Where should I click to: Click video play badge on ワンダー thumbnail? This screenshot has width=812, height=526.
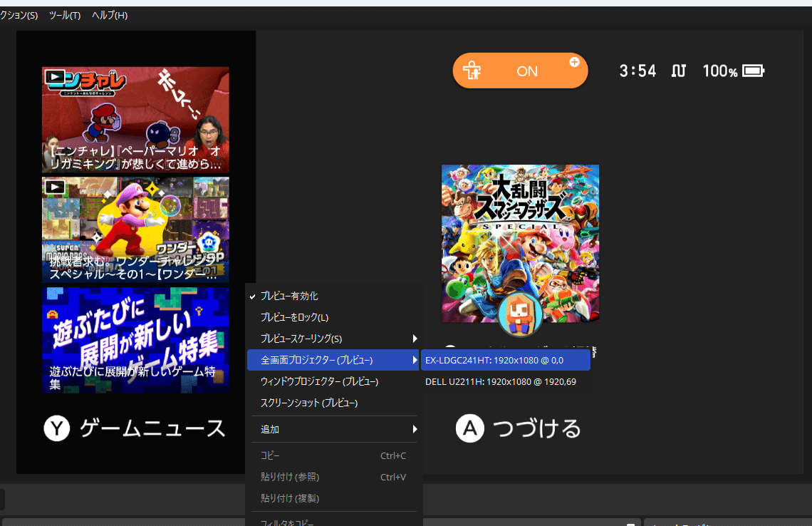click(55, 187)
